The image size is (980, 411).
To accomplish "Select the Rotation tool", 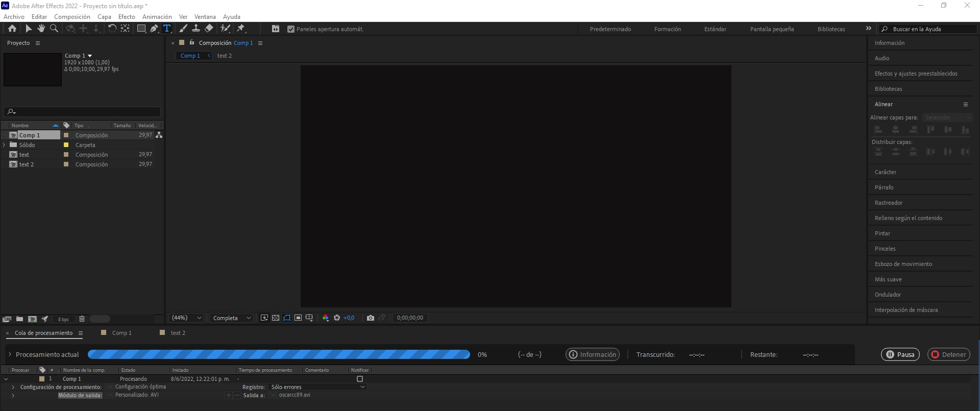I will pyautogui.click(x=112, y=29).
